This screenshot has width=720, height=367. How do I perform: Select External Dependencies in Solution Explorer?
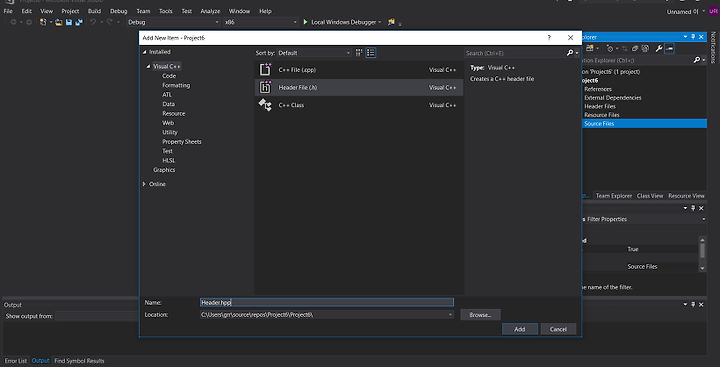click(x=613, y=98)
